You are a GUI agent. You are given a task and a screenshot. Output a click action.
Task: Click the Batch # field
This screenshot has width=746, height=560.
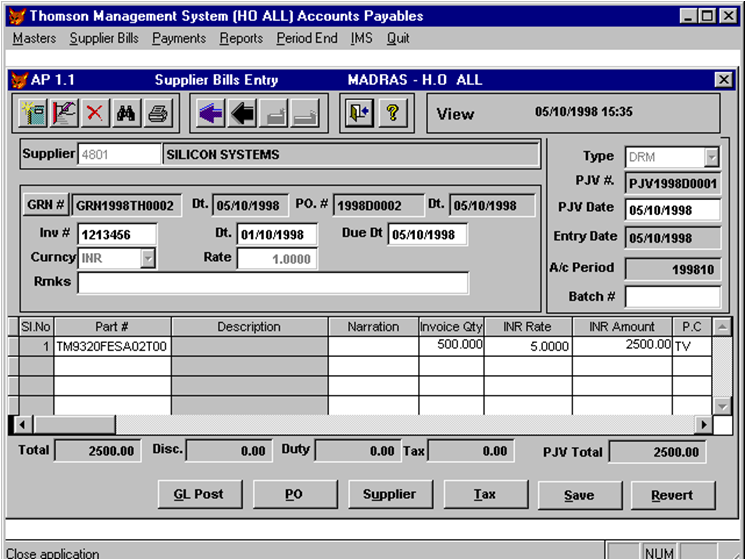(x=673, y=297)
